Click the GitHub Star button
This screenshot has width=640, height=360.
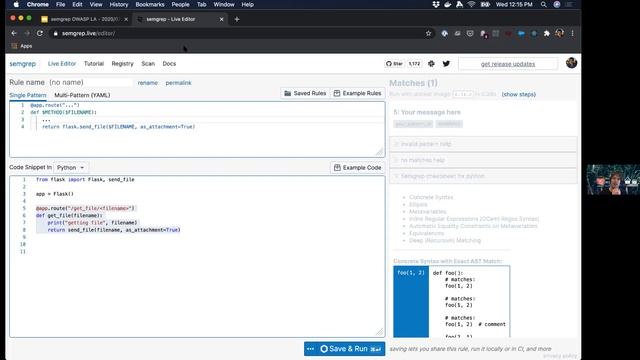394,64
